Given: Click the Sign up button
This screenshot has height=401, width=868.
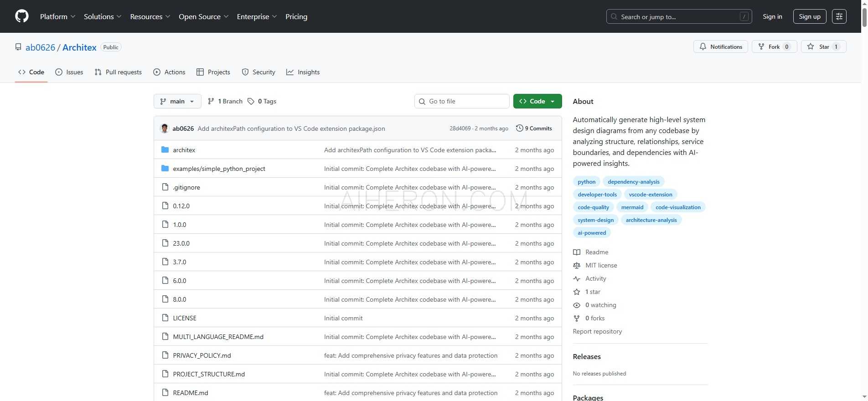Looking at the screenshot, I should (810, 16).
